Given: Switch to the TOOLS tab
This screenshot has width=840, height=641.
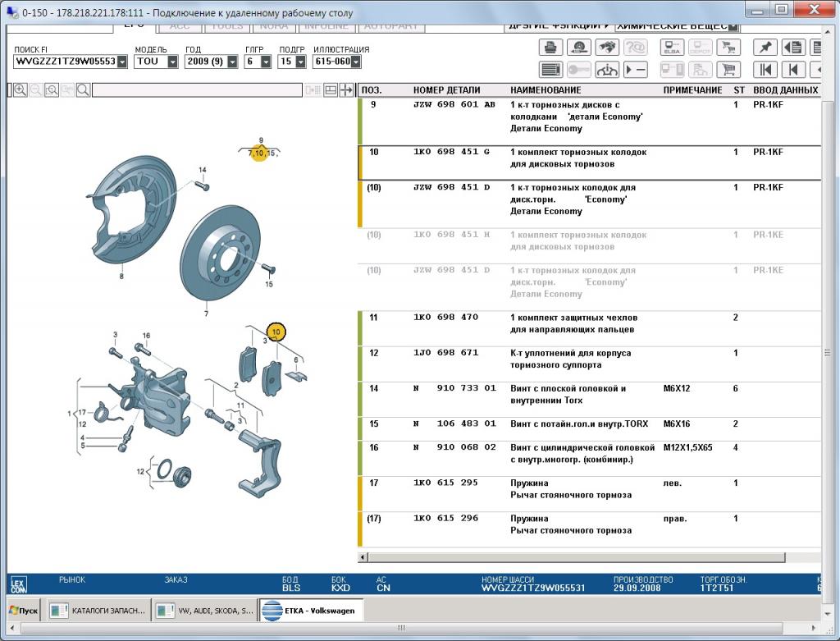Looking at the screenshot, I should pos(228,26).
